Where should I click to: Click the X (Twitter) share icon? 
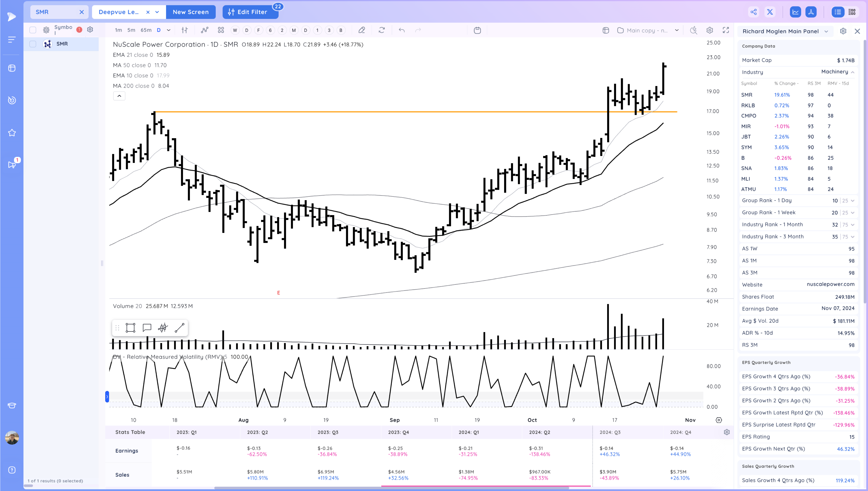point(770,12)
